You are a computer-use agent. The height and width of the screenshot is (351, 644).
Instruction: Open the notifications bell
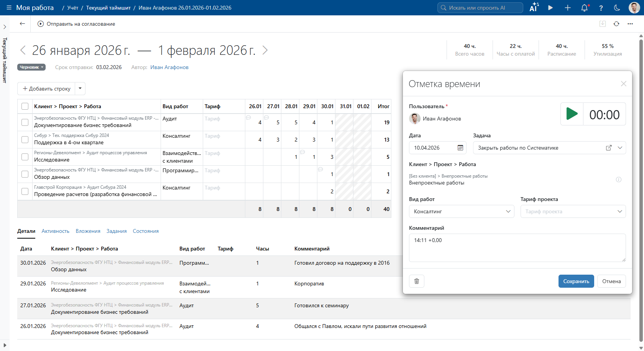pyautogui.click(x=584, y=8)
